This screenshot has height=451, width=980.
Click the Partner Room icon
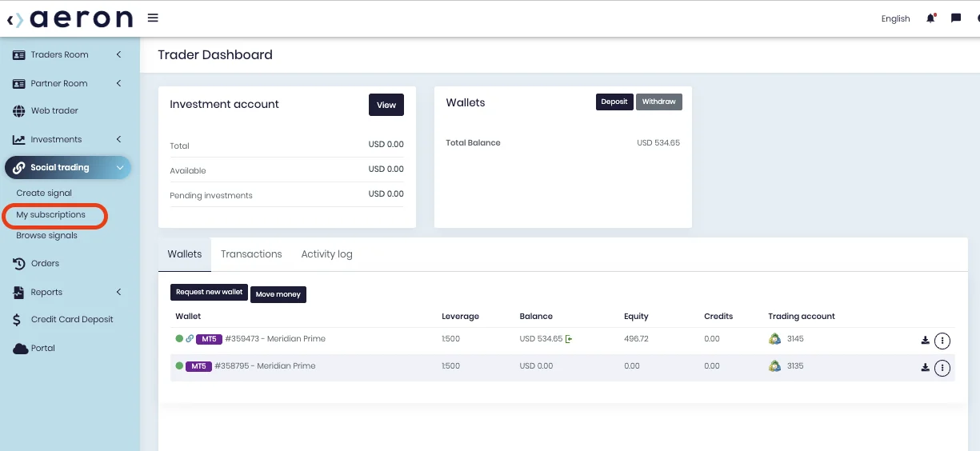[x=19, y=84]
